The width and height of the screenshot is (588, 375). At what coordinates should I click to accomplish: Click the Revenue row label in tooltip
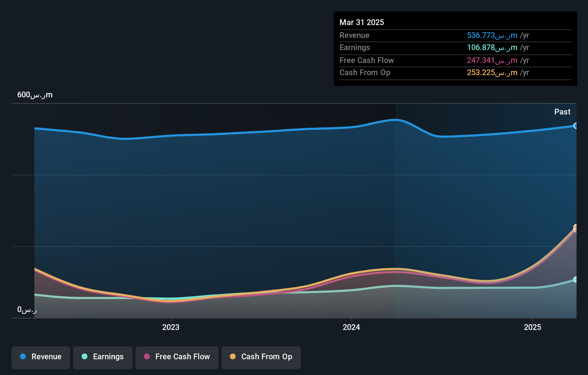(x=355, y=35)
